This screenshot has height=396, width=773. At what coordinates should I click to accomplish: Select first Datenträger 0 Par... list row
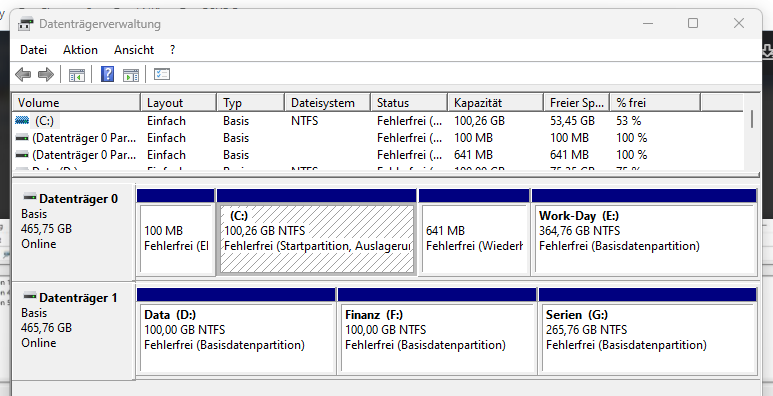378,138
